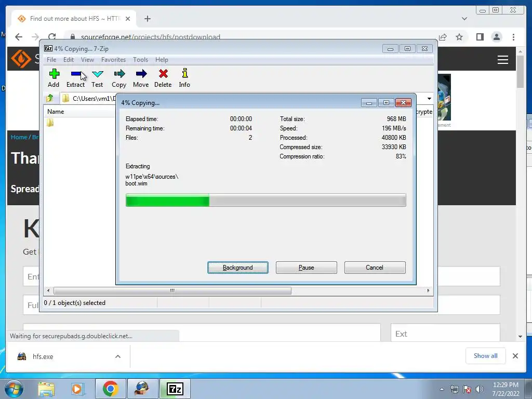Open the downloaded hfs.exe file
This screenshot has width=532, height=399.
tap(43, 356)
